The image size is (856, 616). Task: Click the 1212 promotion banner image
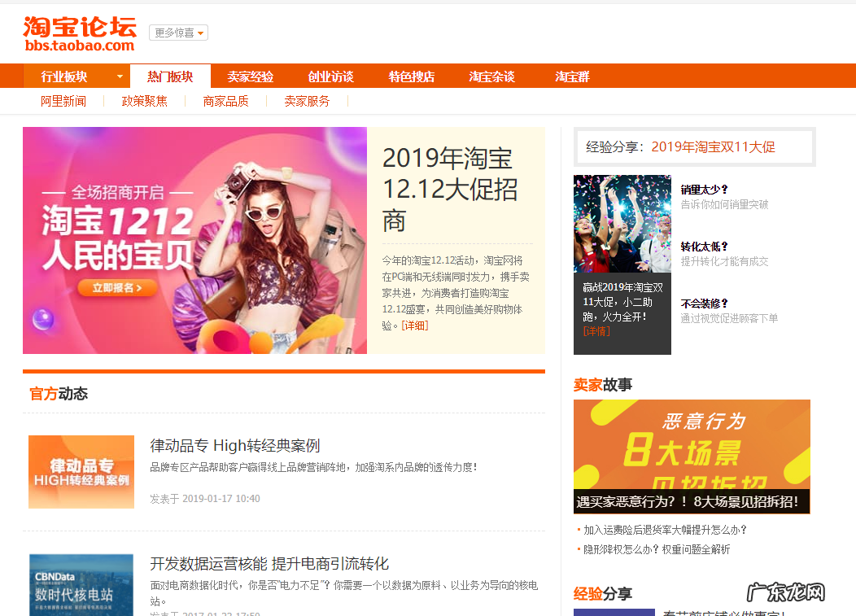point(195,240)
